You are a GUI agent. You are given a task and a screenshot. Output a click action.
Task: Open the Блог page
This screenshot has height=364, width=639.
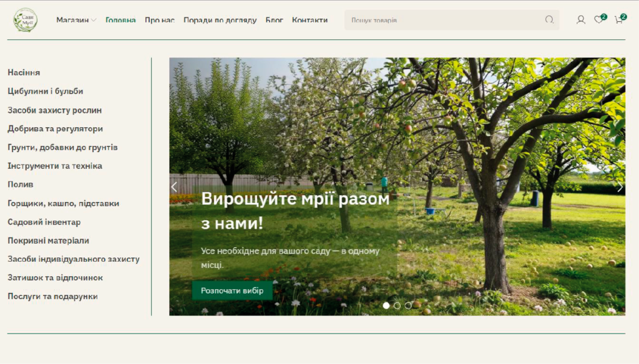tap(274, 20)
